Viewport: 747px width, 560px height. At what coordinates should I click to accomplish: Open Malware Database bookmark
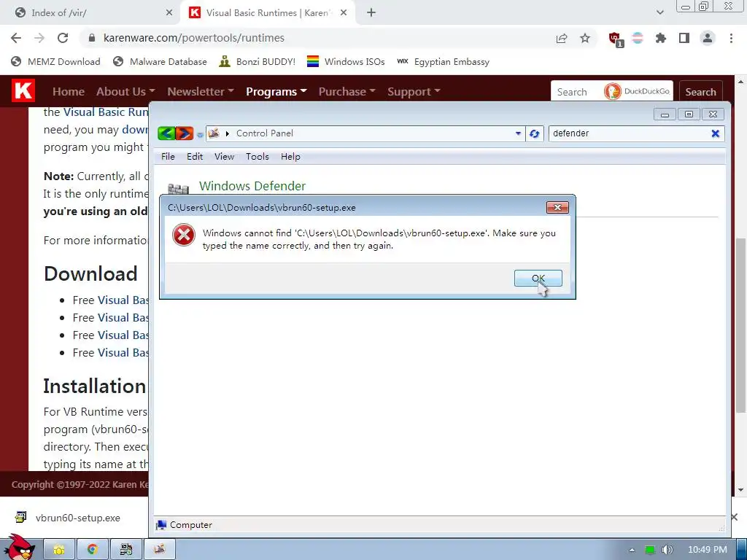(x=160, y=61)
